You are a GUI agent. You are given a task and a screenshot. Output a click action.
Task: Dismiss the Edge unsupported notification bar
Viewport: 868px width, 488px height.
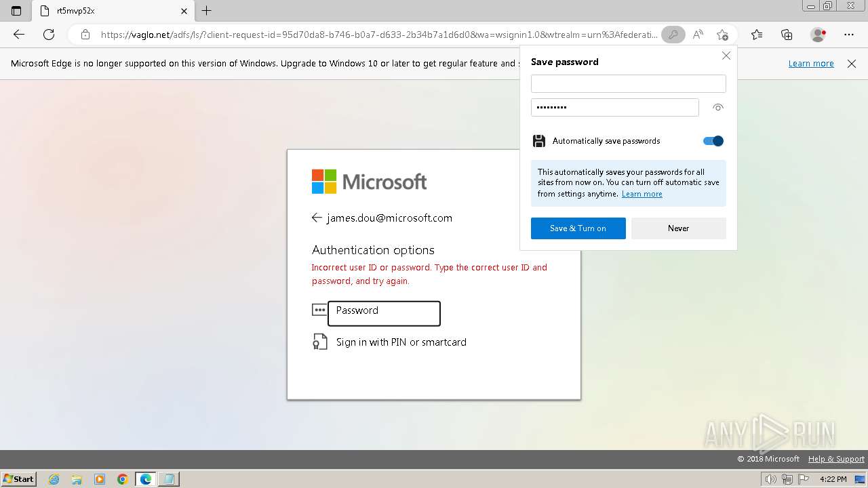(x=852, y=64)
